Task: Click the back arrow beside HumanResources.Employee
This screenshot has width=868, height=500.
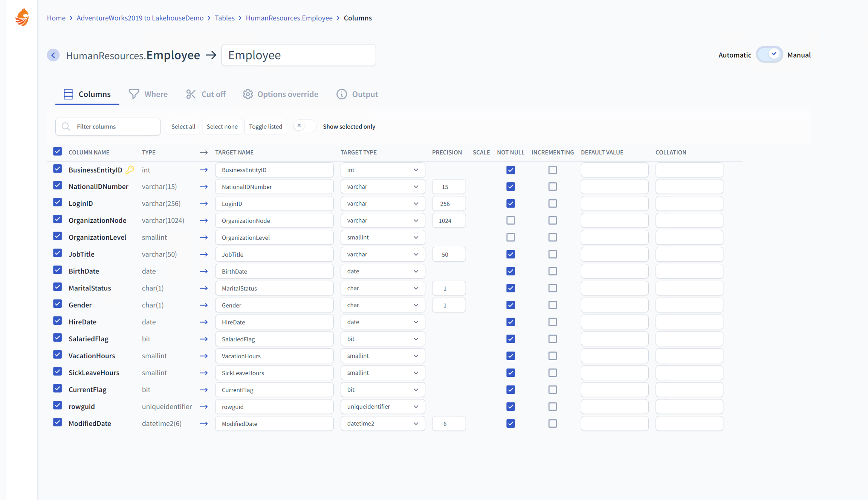Action: click(x=53, y=55)
